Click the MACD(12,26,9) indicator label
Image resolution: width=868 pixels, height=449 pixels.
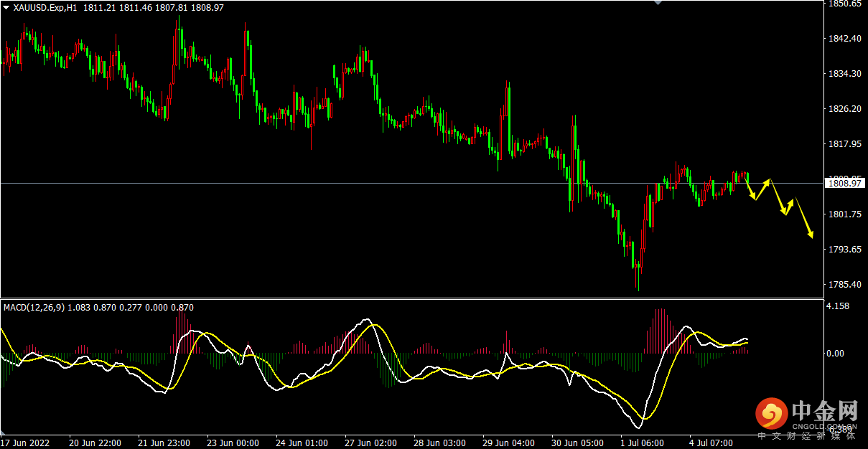tap(34, 307)
